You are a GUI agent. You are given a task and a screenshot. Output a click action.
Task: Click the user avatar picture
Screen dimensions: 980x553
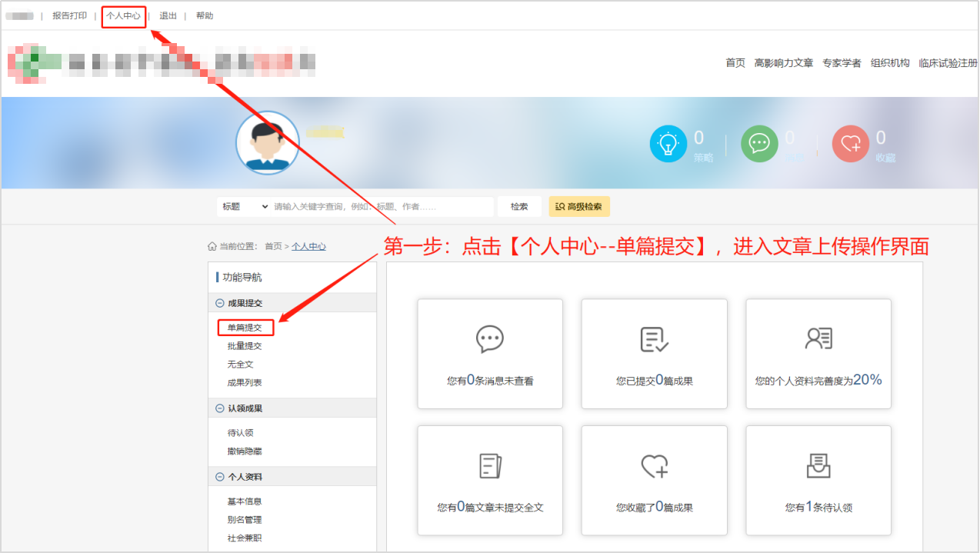(267, 143)
